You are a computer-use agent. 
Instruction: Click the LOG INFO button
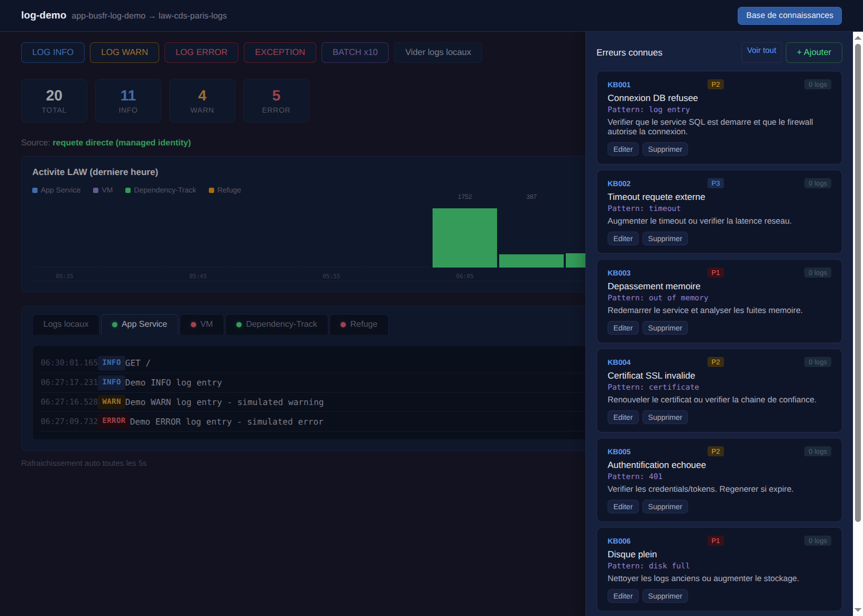point(53,52)
